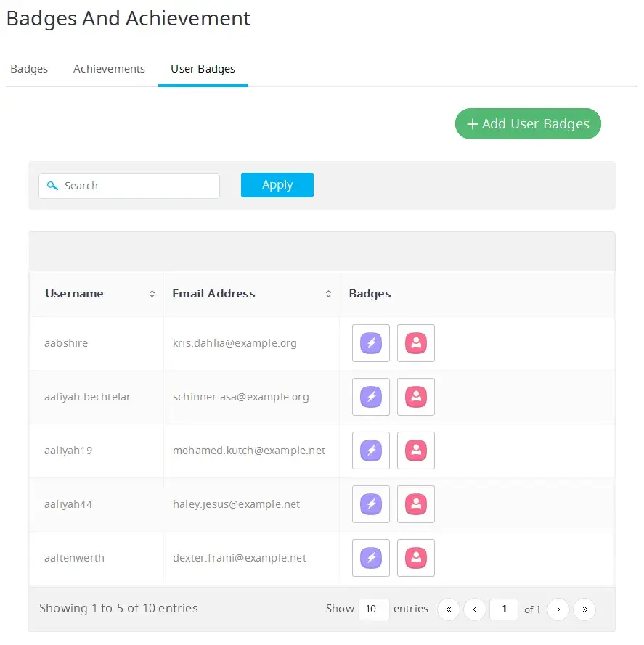Sort the table by Username column
Viewport: 644px width, 645px height.
152,294
